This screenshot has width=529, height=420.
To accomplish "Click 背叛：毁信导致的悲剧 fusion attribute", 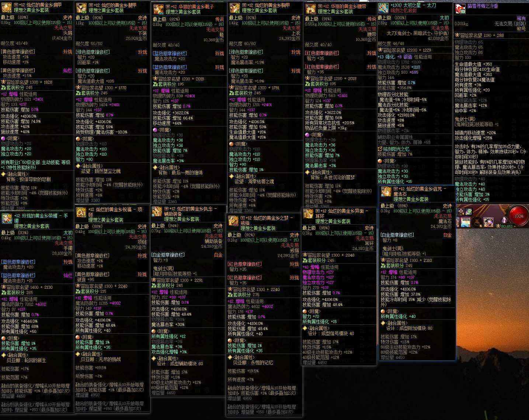I will point(28,179).
